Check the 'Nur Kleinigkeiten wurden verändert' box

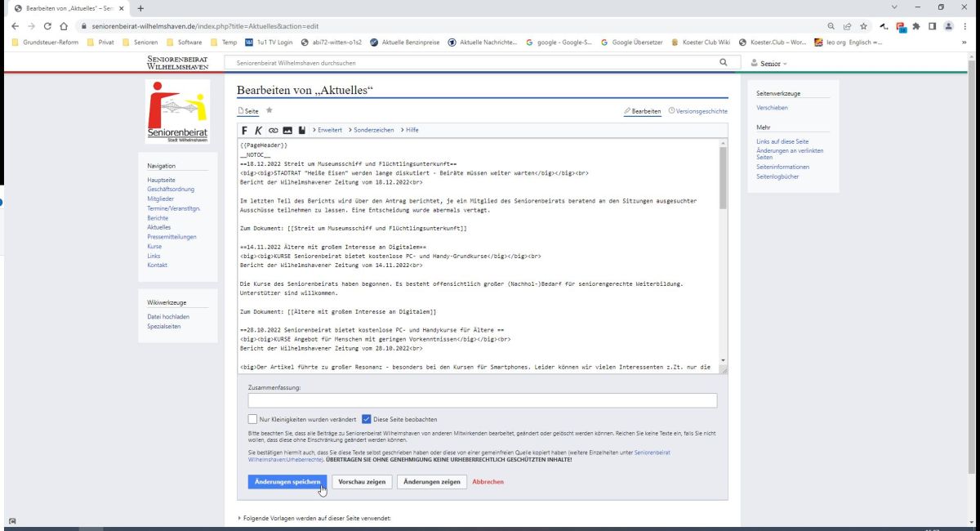252,419
